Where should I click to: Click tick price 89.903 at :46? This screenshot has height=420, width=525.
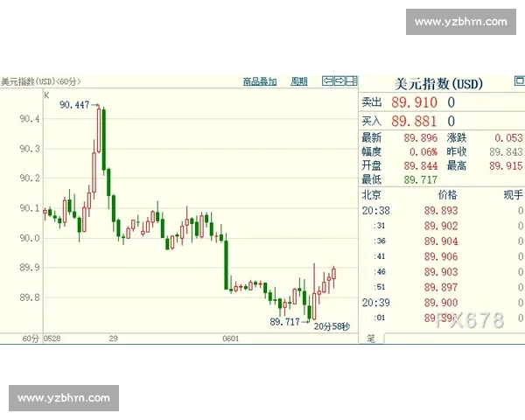pos(441,272)
